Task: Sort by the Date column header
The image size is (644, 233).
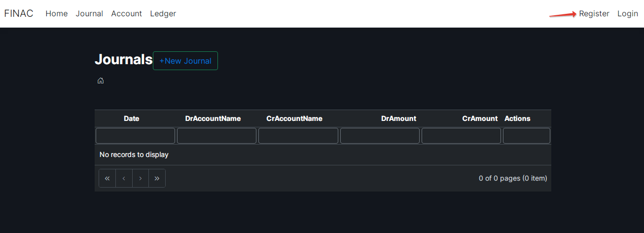Action: click(x=131, y=118)
